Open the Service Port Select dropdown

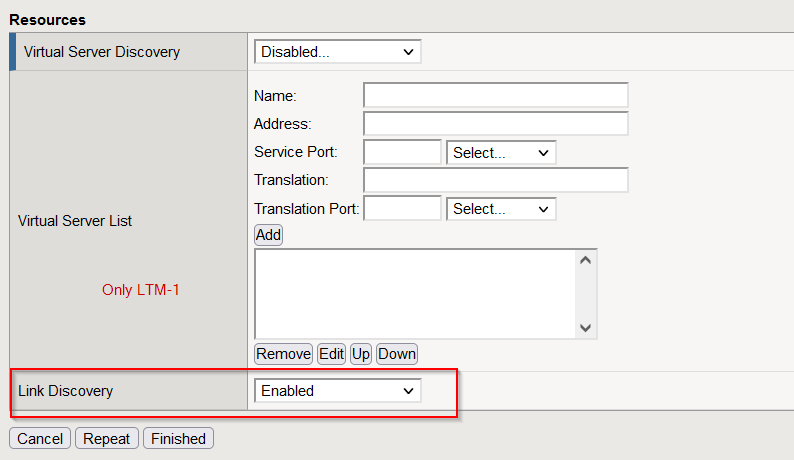point(501,152)
